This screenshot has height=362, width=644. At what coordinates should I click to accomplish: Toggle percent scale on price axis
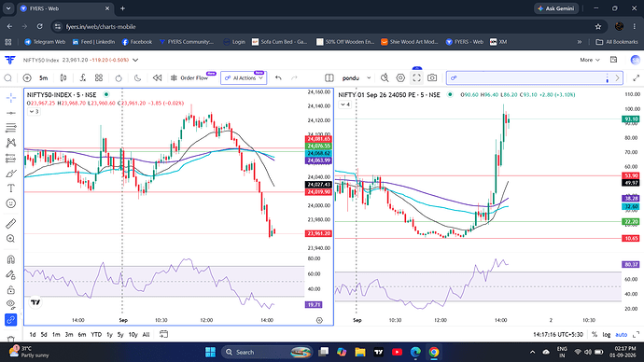coord(595,335)
